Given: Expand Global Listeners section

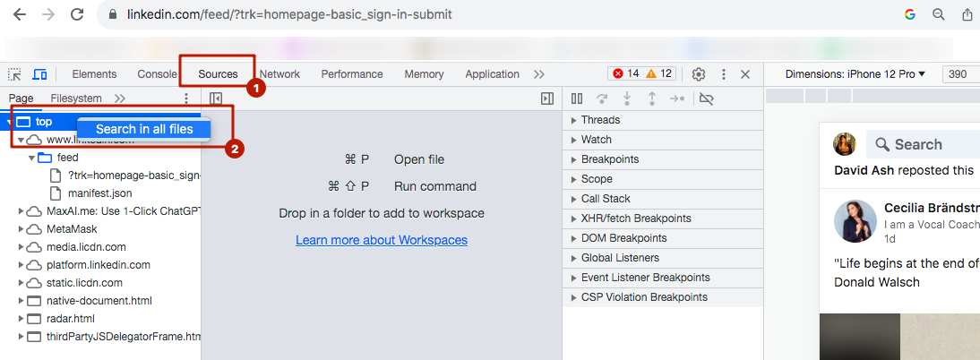Looking at the screenshot, I should (x=663, y=258).
